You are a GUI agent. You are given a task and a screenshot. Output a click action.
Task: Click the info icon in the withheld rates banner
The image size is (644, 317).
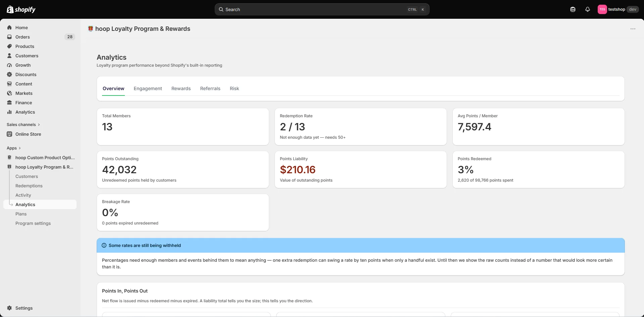click(x=104, y=245)
